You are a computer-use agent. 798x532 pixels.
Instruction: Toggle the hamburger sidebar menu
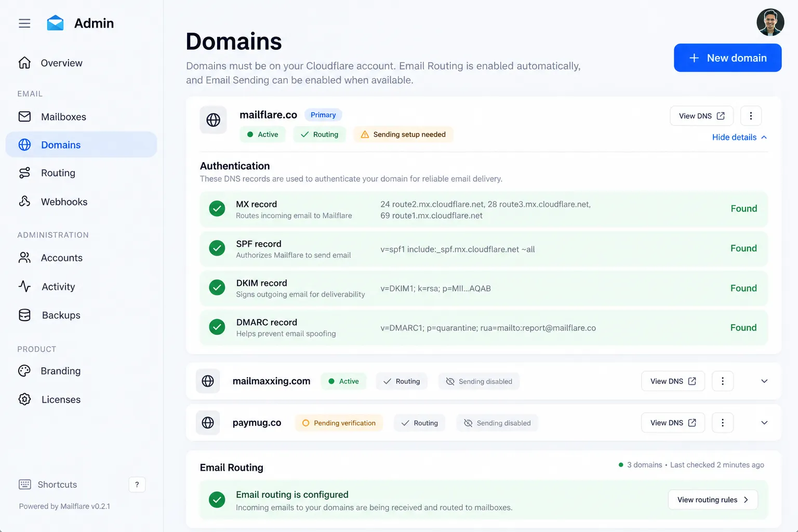pos(24,23)
